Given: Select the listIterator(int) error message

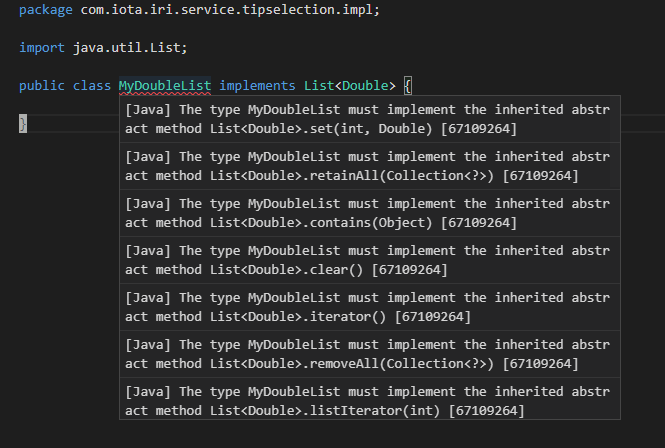Looking at the screenshot, I should pyautogui.click(x=366, y=401).
